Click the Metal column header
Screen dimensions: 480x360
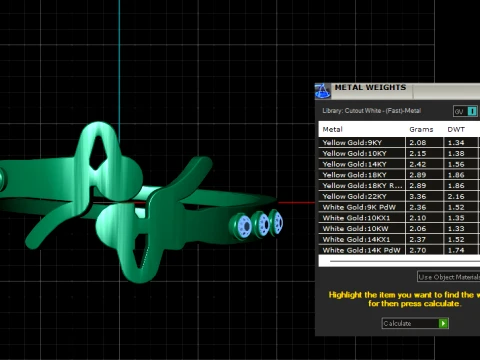[332, 130]
